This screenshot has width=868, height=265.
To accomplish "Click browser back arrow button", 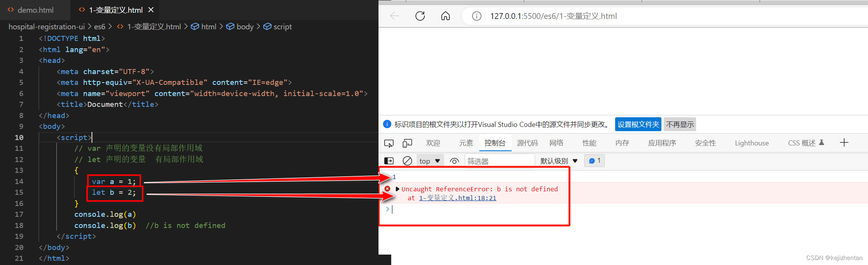I will [x=394, y=16].
